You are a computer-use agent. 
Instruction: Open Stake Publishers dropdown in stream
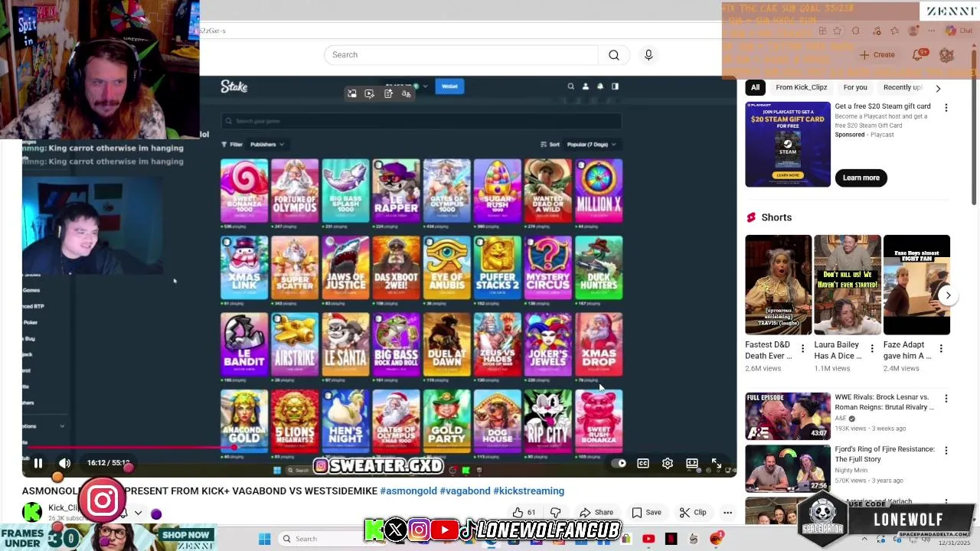click(x=266, y=144)
